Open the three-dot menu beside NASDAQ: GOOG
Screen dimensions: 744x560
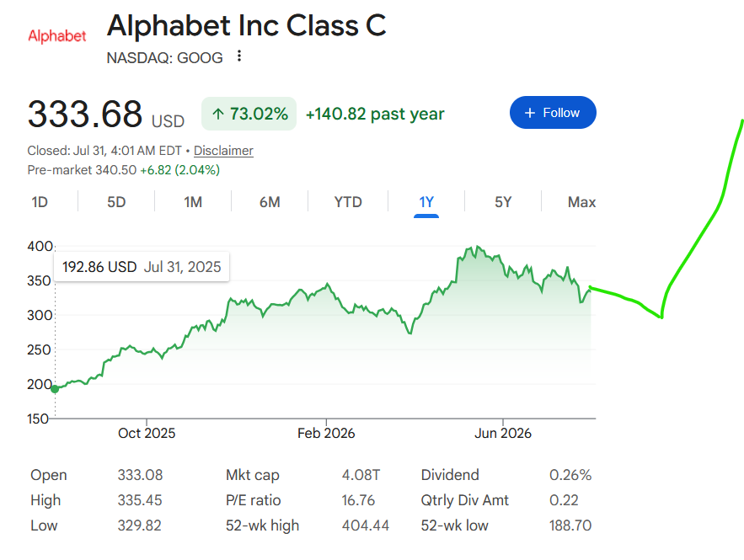pyautogui.click(x=239, y=56)
